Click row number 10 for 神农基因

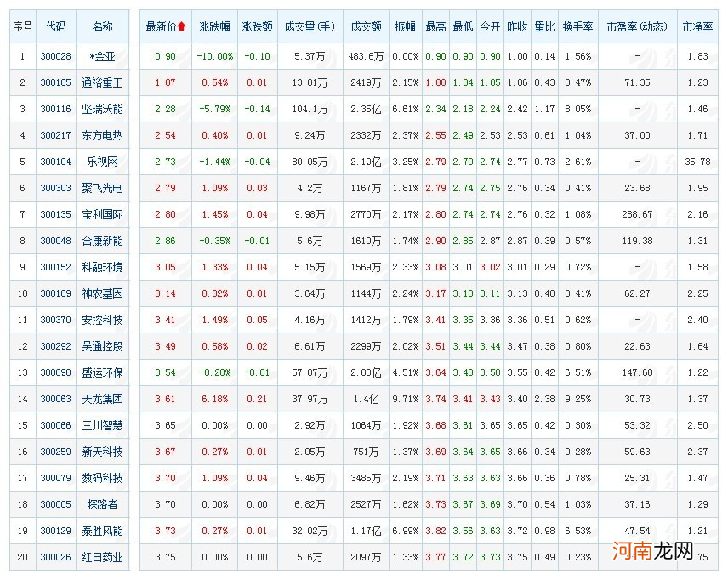(x=22, y=293)
